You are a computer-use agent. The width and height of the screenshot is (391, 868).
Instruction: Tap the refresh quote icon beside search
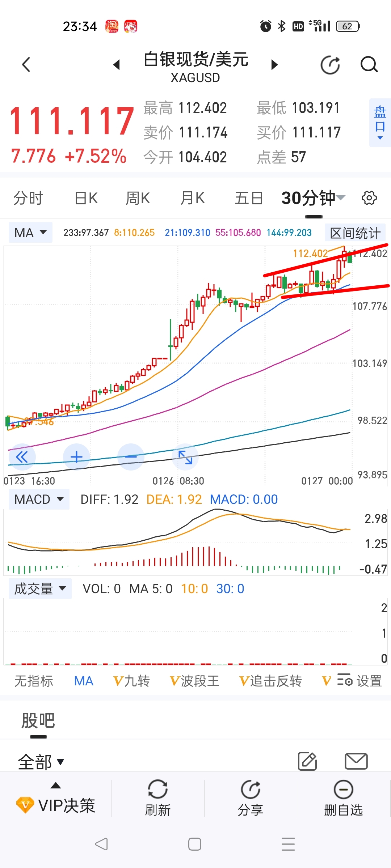click(330, 65)
